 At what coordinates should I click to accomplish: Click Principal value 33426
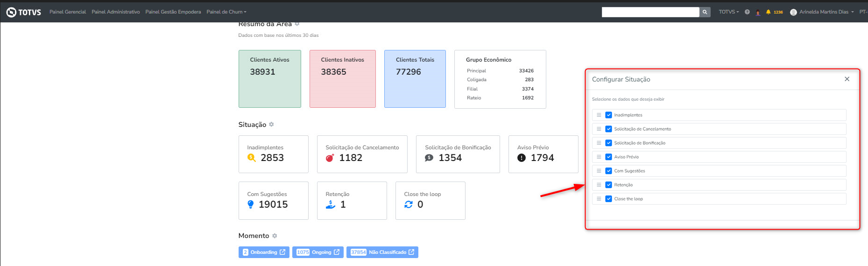tap(526, 71)
